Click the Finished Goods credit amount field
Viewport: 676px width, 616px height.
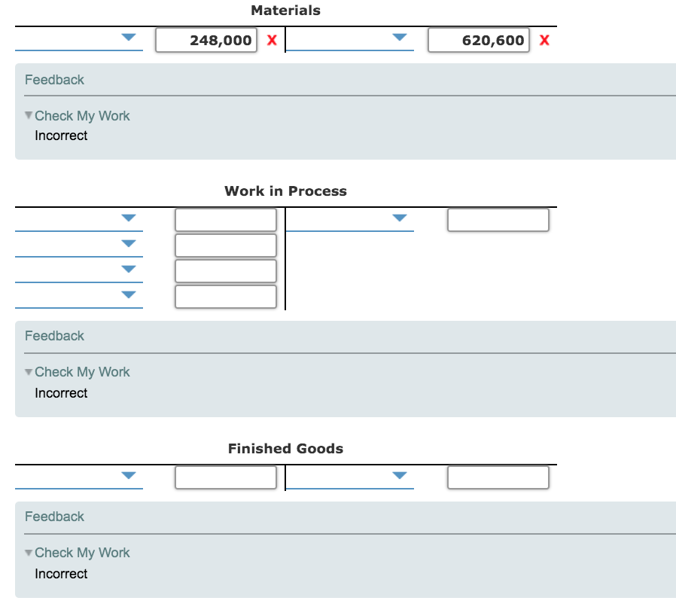tap(498, 477)
